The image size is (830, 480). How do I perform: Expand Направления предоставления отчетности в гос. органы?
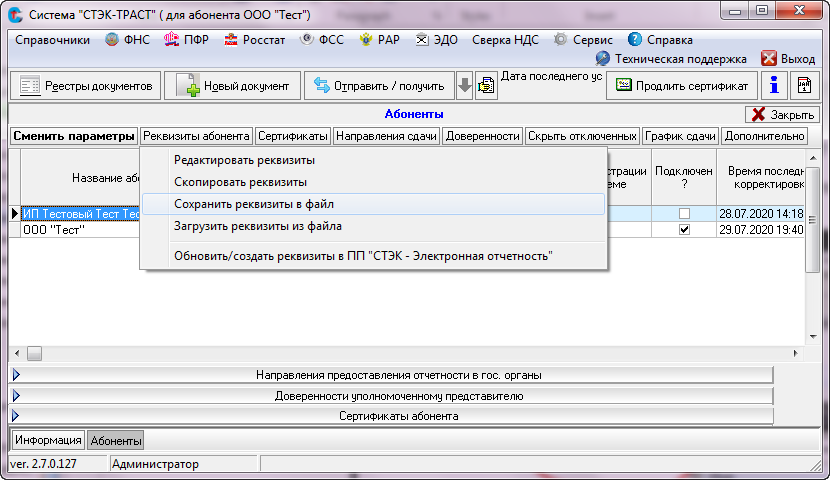tap(391, 375)
